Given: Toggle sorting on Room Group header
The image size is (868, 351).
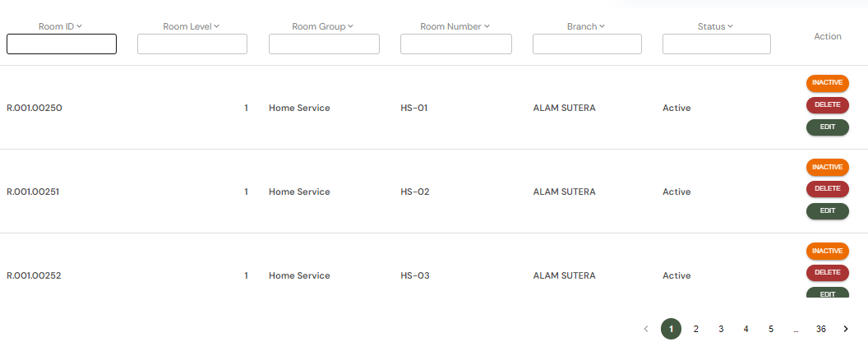Looking at the screenshot, I should [x=350, y=26].
